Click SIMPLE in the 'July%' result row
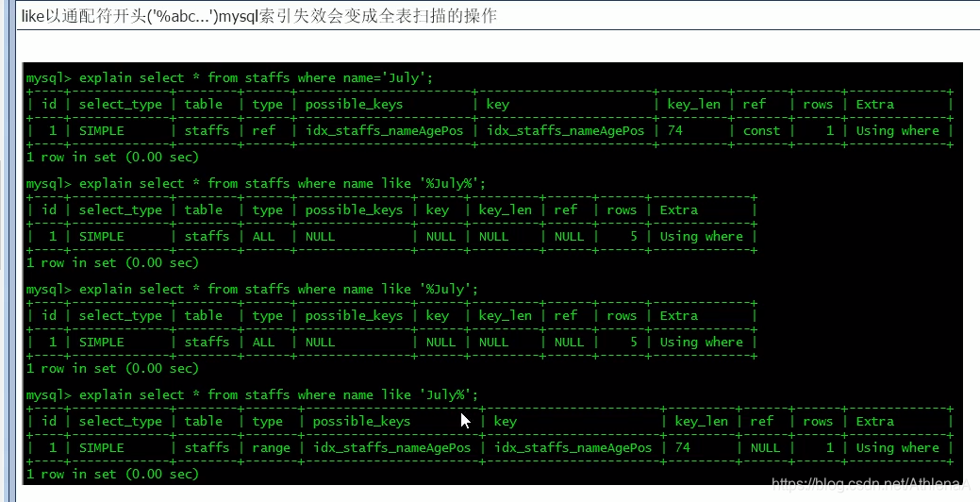This screenshot has width=980, height=502. pyautogui.click(x=101, y=447)
